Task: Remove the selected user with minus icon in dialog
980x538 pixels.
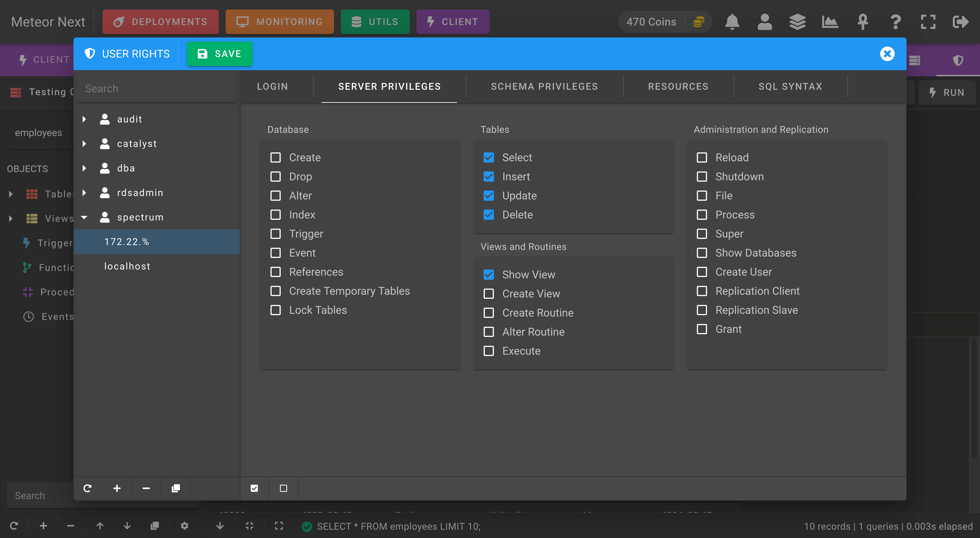Action: [146, 488]
